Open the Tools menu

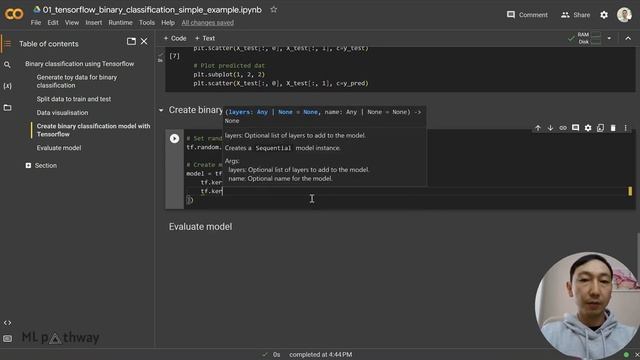click(x=147, y=22)
